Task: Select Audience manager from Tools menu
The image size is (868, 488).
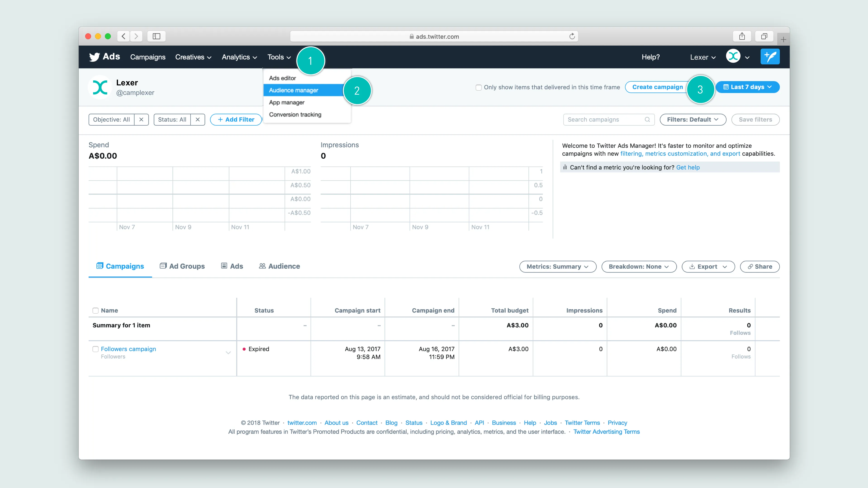Action: [293, 90]
